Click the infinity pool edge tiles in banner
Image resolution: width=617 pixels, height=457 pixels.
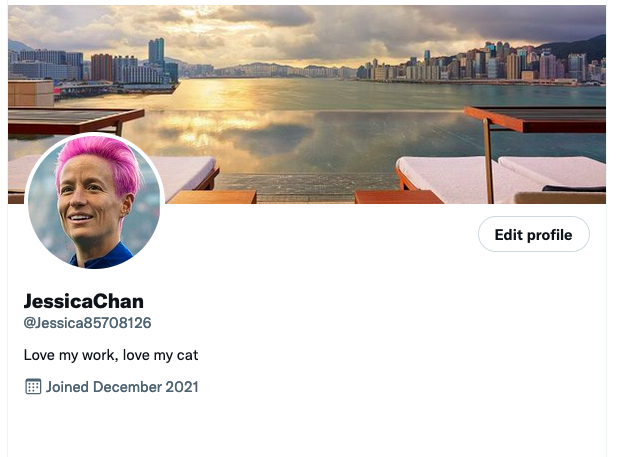(307, 187)
